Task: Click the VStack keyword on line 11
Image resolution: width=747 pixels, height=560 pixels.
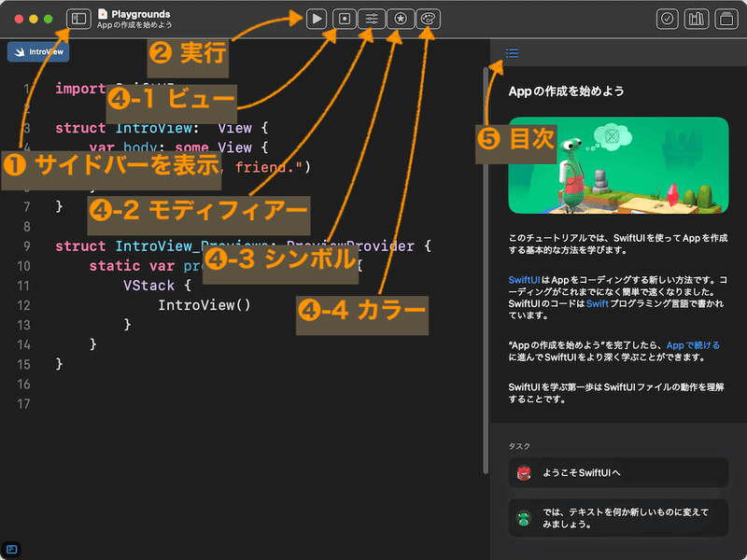Action: click(x=149, y=286)
